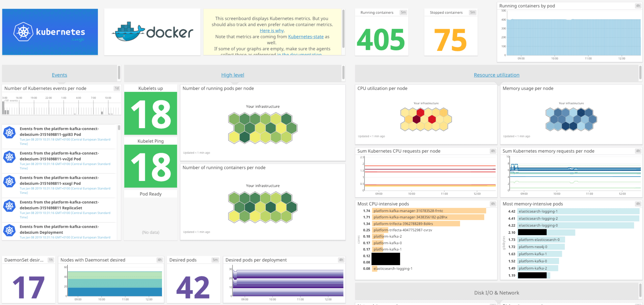The height and width of the screenshot is (305, 644).
Task: Click the Kubernetes logo banner
Action: pos(50,32)
